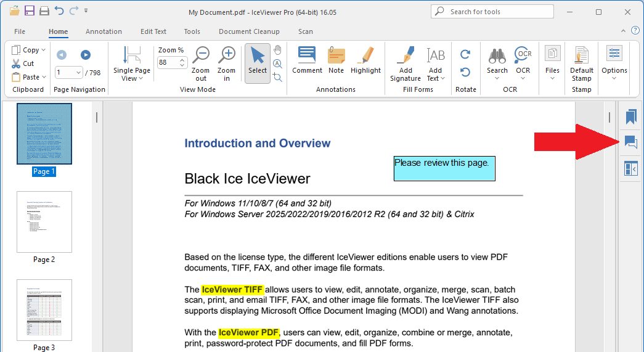Apply the Default Stamp

[582, 63]
